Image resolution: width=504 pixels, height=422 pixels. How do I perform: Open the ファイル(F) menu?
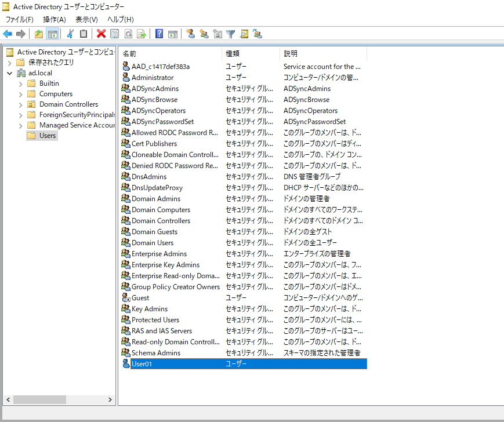point(20,20)
